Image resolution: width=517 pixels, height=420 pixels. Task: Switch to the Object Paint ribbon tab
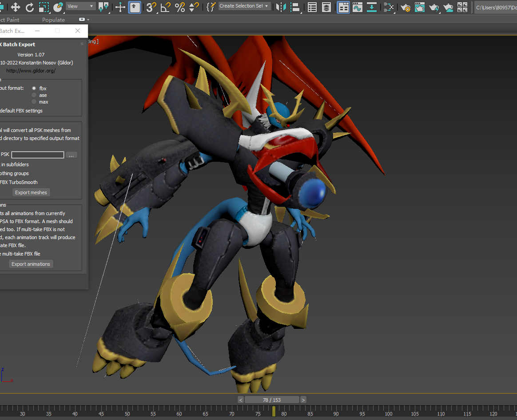(x=10, y=20)
